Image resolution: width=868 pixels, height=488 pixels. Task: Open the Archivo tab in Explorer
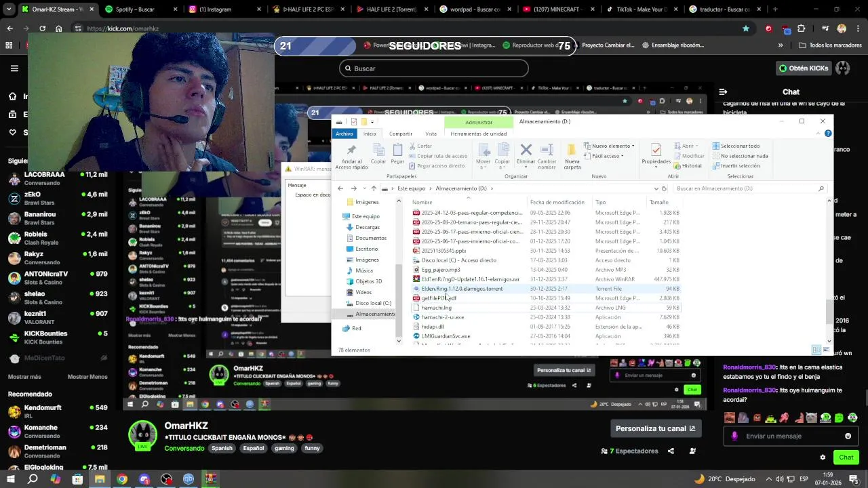(x=344, y=134)
